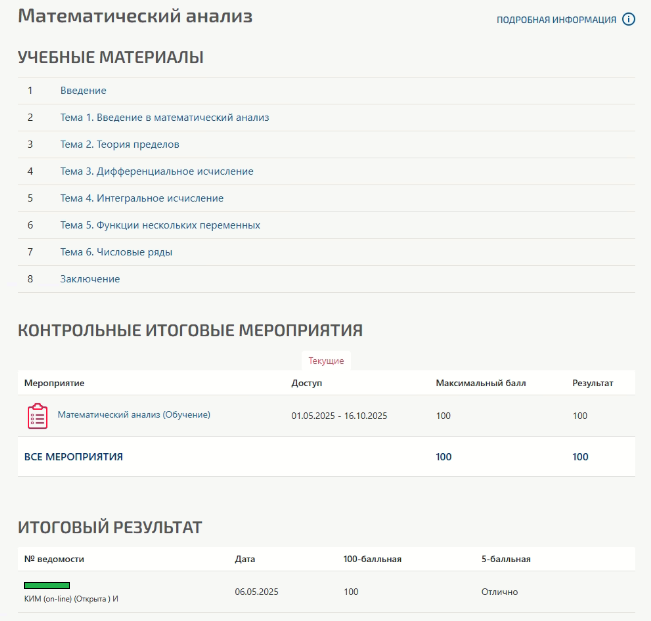Screen dimensions: 651x621
Task: Open Математический анализ (Обучение) test link
Action: (x=134, y=415)
